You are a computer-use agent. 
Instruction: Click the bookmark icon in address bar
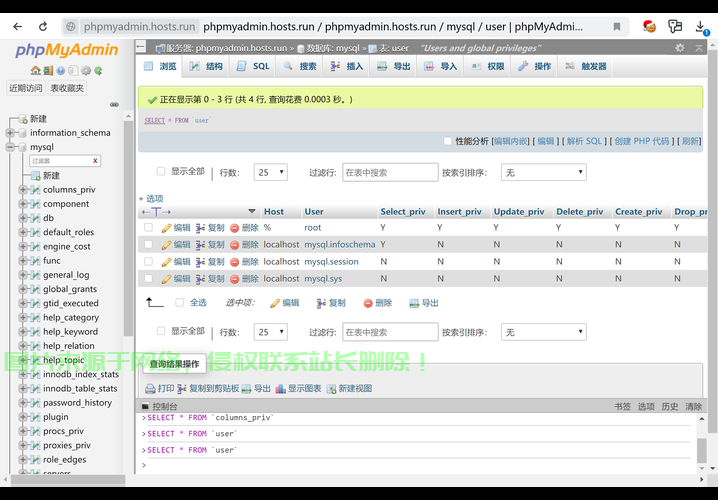[617, 27]
